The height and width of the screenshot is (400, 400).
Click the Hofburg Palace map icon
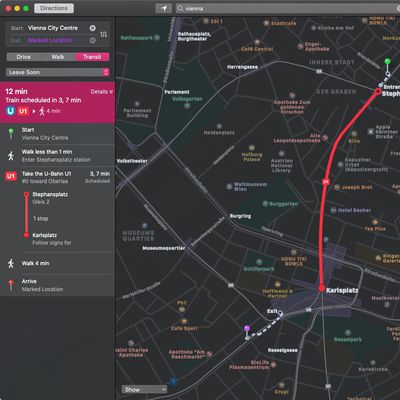[x=252, y=148]
